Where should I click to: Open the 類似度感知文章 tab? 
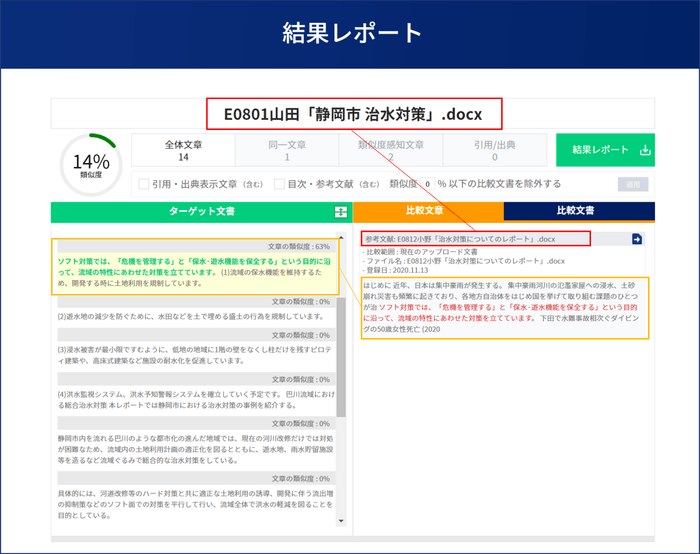(391, 150)
